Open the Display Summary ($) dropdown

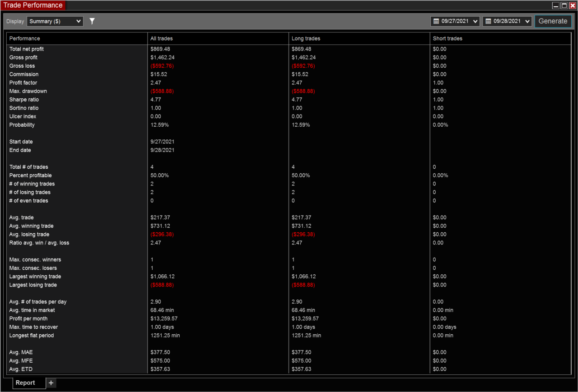pos(55,21)
